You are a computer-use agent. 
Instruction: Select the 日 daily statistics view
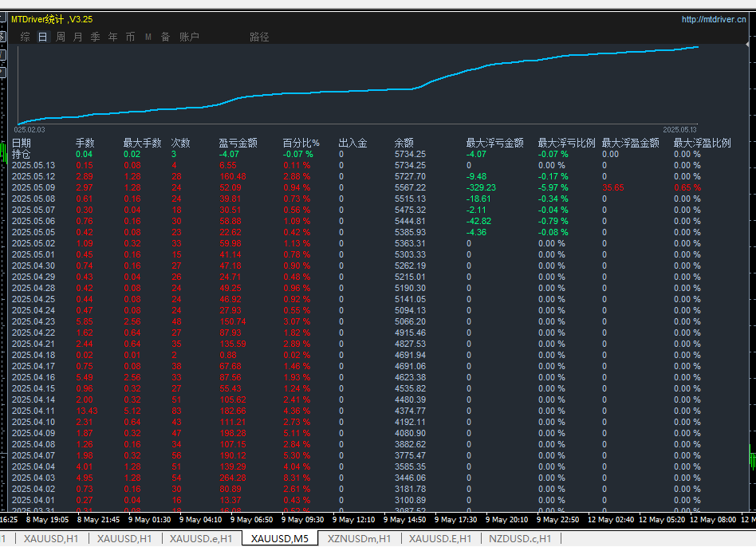point(42,37)
